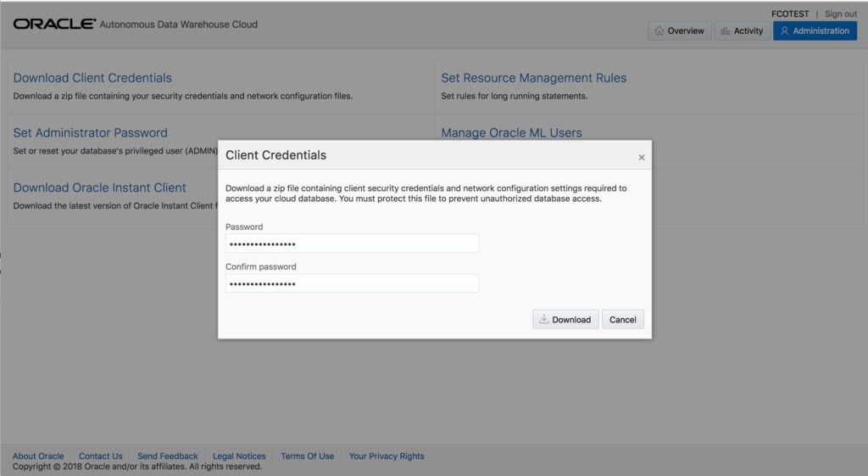
Task: Click Set Administrator Password link
Action: pyautogui.click(x=91, y=133)
